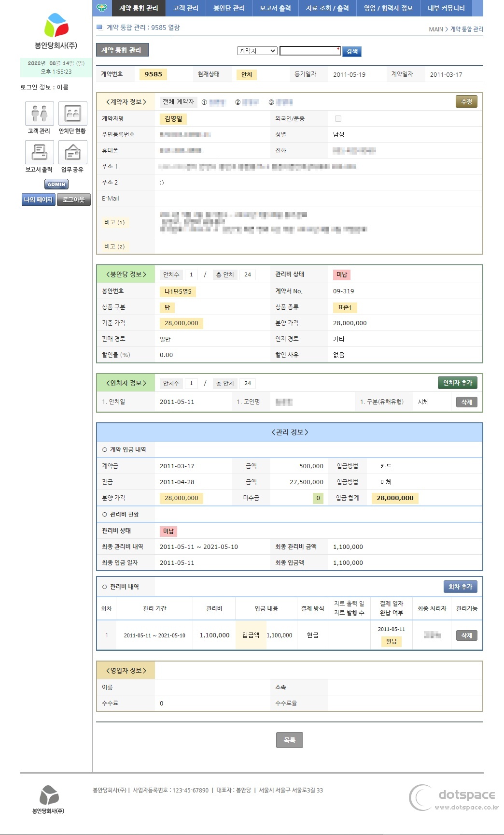Image resolution: width=504 pixels, height=835 pixels.
Task: Click the 완납 status in 관리비 내역
Action: tap(392, 641)
